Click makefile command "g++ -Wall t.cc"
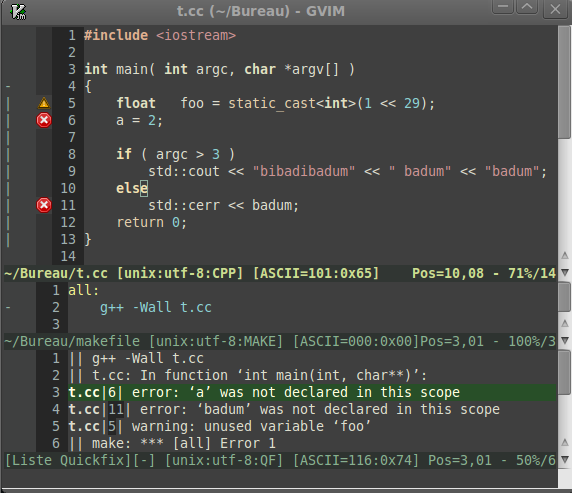 [x=156, y=307]
